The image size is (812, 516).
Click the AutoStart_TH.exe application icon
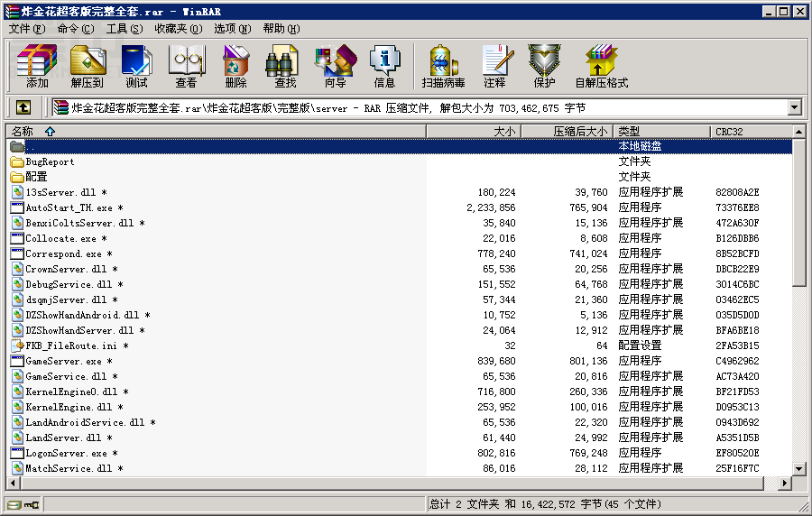(x=17, y=208)
